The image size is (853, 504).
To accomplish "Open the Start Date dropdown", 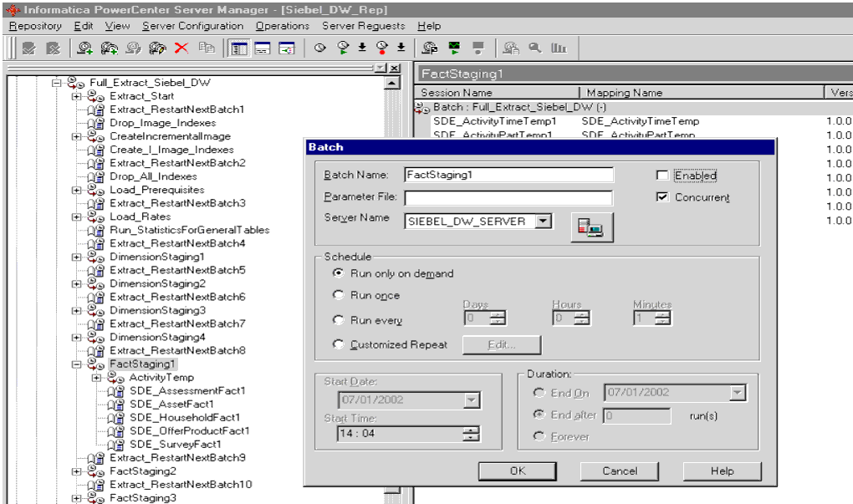I will click(x=472, y=400).
